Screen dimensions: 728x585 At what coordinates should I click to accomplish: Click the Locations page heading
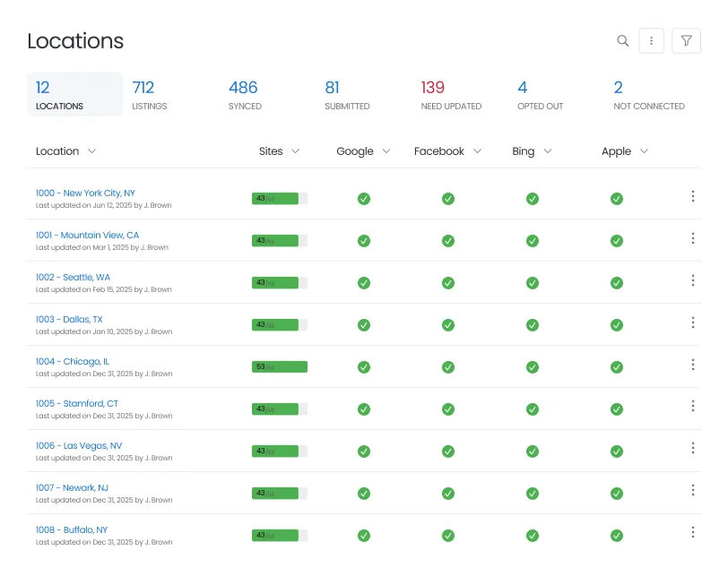75,41
